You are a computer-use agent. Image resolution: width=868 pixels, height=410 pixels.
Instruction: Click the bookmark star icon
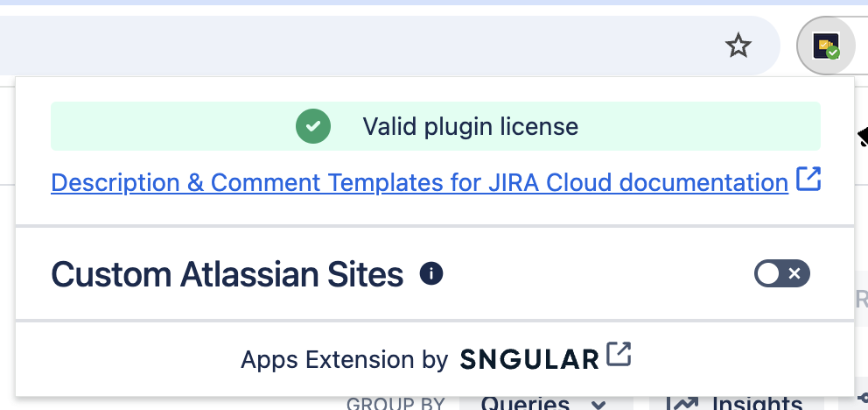click(738, 46)
